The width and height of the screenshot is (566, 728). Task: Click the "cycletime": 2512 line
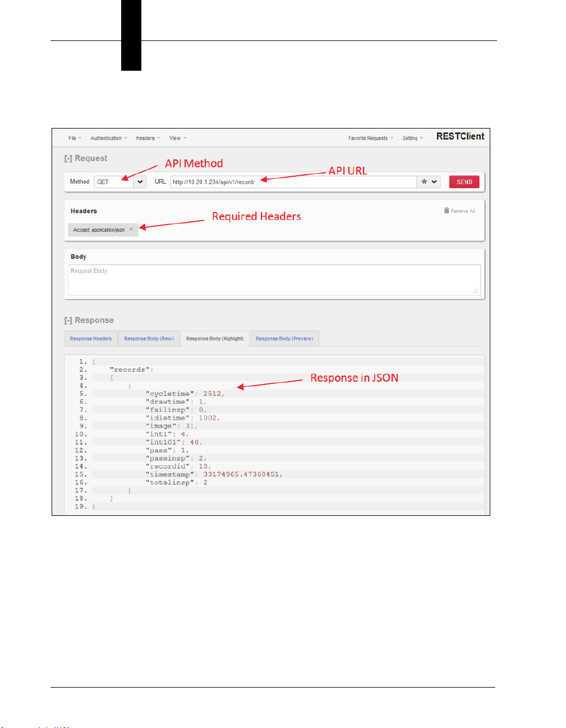(185, 394)
